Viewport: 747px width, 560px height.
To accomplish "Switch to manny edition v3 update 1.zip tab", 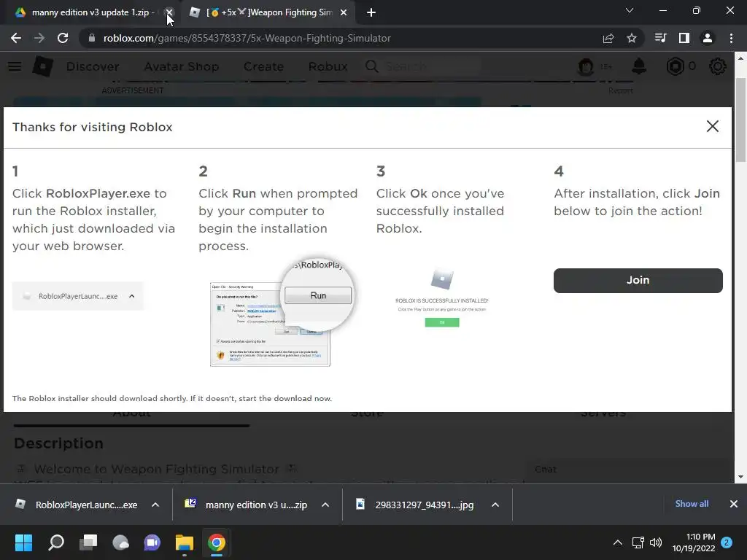I will pyautogui.click(x=90, y=12).
